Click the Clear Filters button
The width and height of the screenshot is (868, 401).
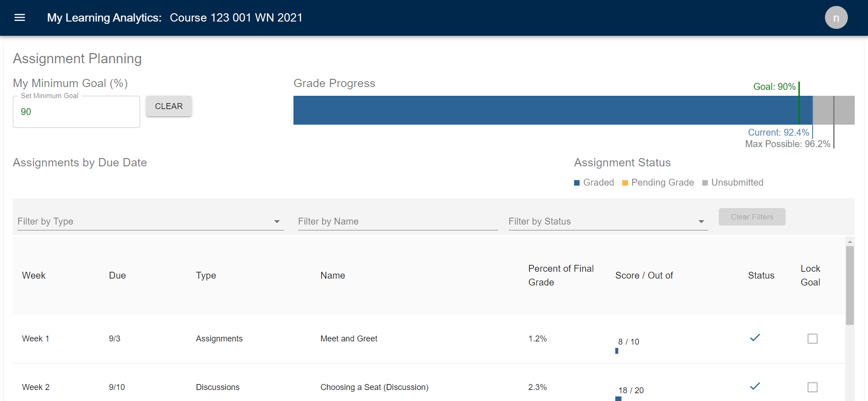(x=752, y=217)
